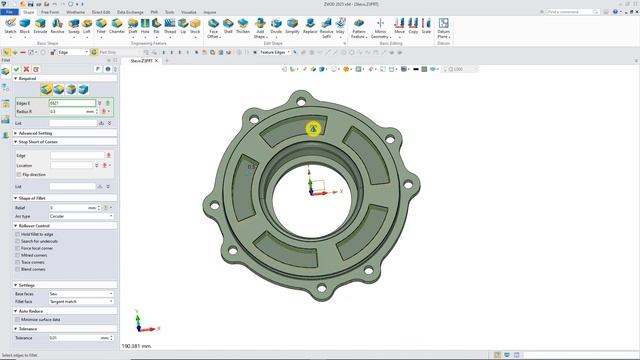
Task: Switch to the Tools tab
Action: coord(169,12)
